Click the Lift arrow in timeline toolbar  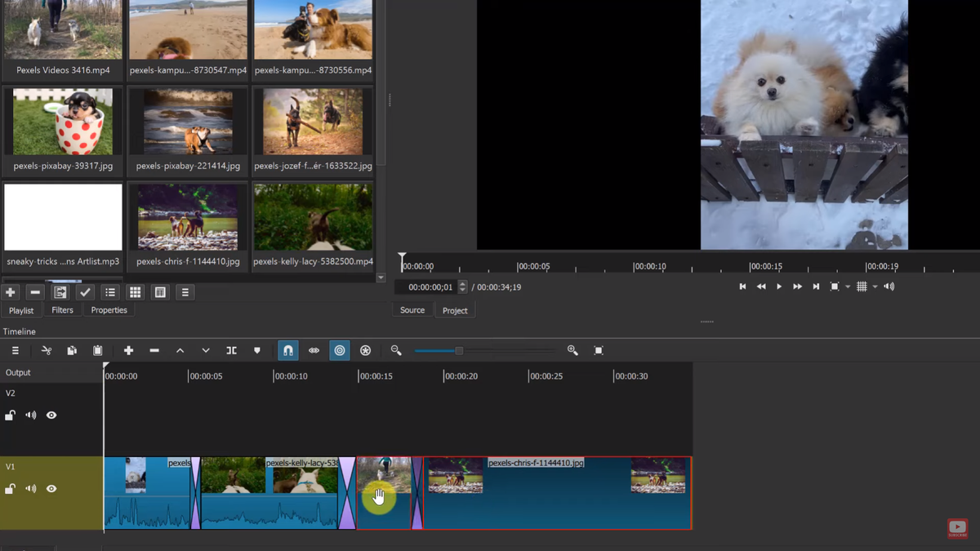[x=180, y=350]
